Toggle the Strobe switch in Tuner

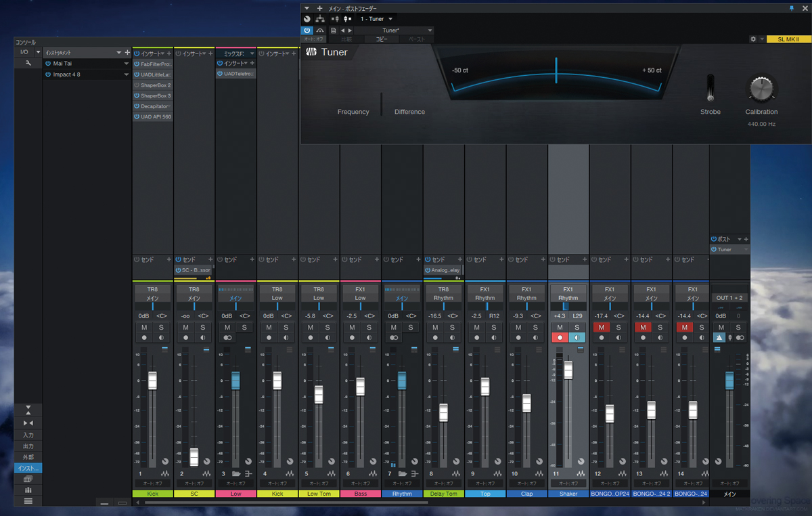[710, 87]
